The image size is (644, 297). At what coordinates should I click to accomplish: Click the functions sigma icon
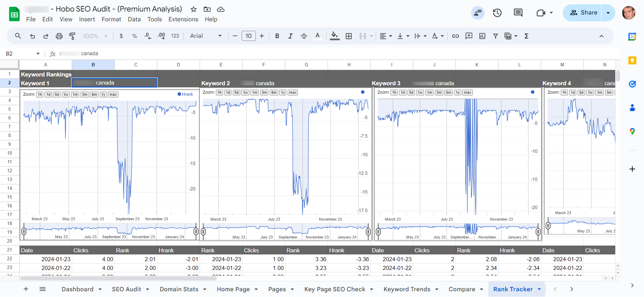526,36
